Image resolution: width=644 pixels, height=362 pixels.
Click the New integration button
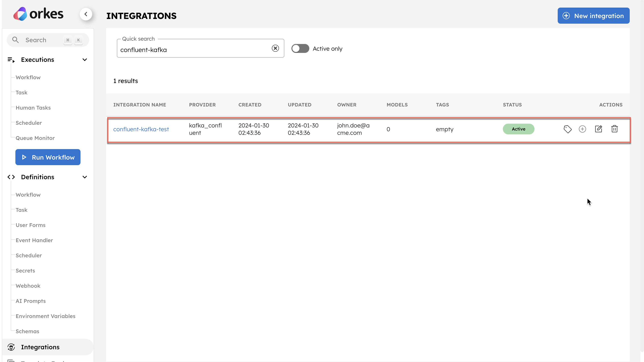594,16
